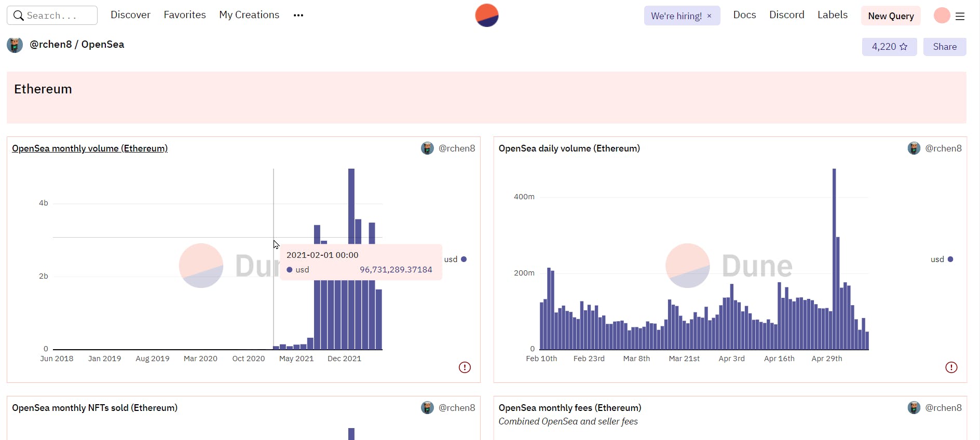Image resolution: width=980 pixels, height=440 pixels.
Task: Click warning icon on monthly volume card
Action: [465, 367]
